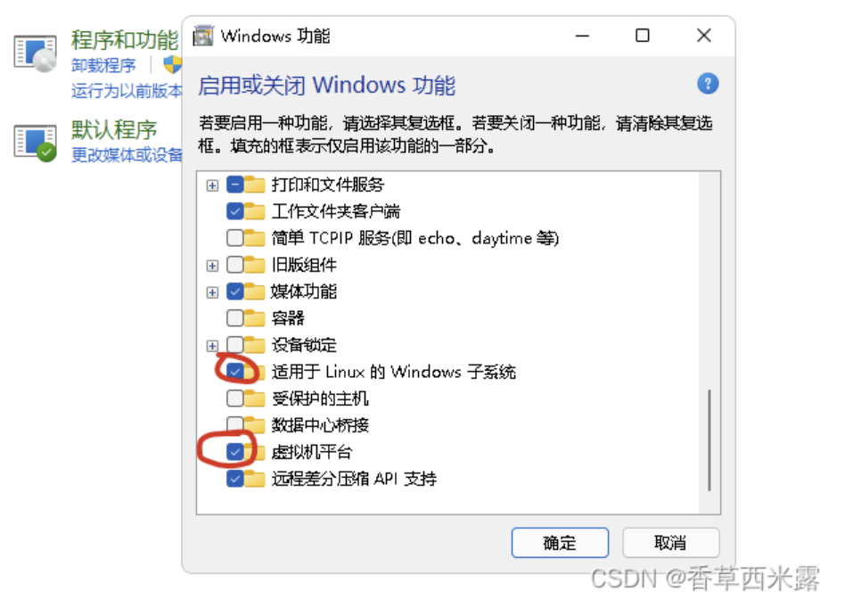Check the 数据中心桥接 checkbox

(235, 424)
